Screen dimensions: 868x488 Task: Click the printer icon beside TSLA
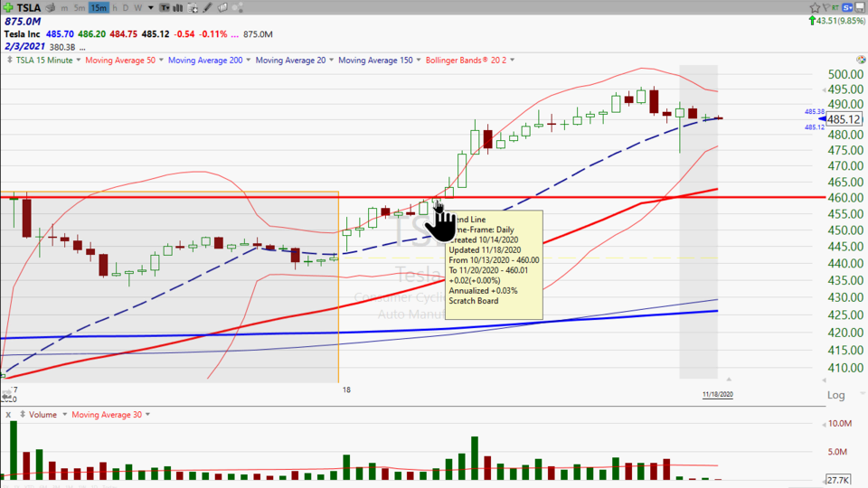tap(51, 8)
